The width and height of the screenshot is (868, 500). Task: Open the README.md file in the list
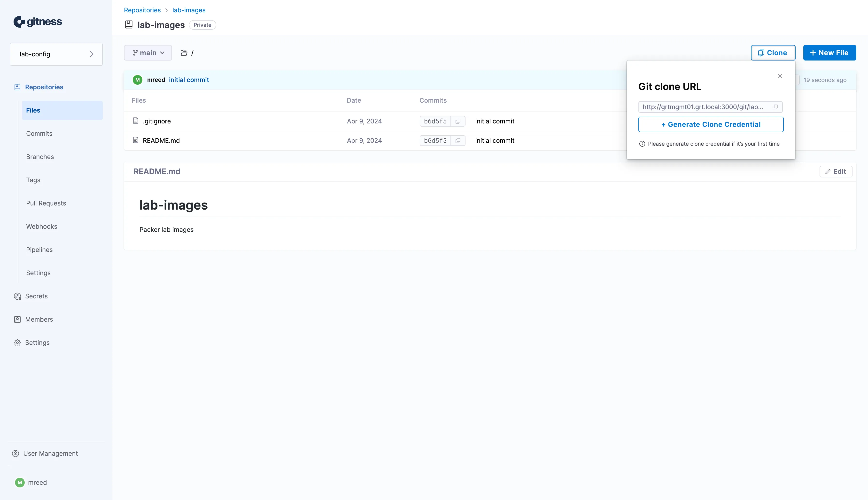(x=161, y=140)
